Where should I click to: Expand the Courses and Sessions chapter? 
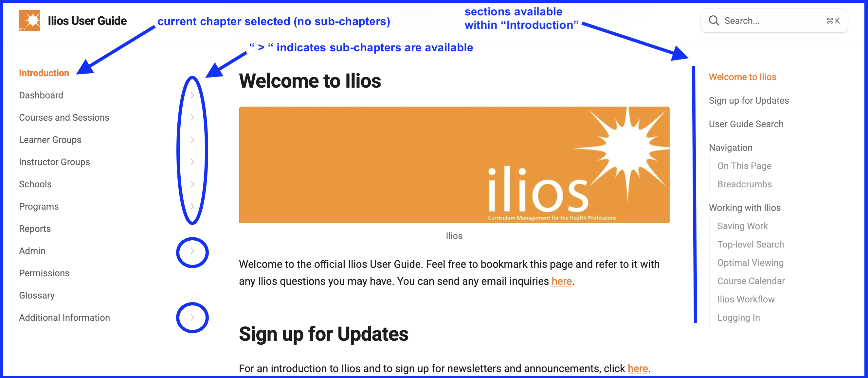[x=191, y=117]
